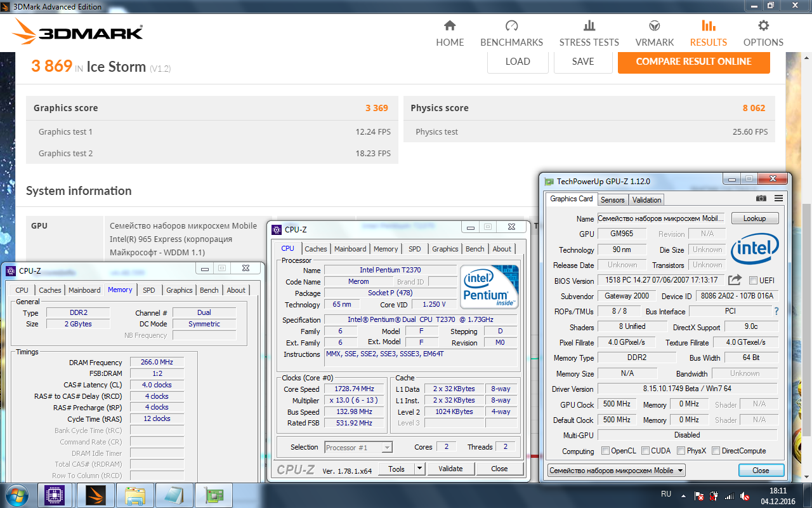Open Bench tab in front CPU-Z window

point(475,249)
